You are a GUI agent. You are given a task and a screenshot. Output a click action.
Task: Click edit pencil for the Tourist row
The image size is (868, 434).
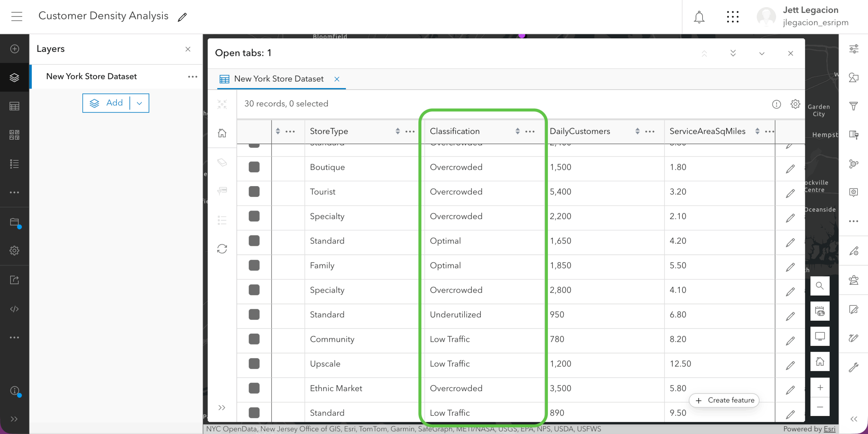pos(790,193)
